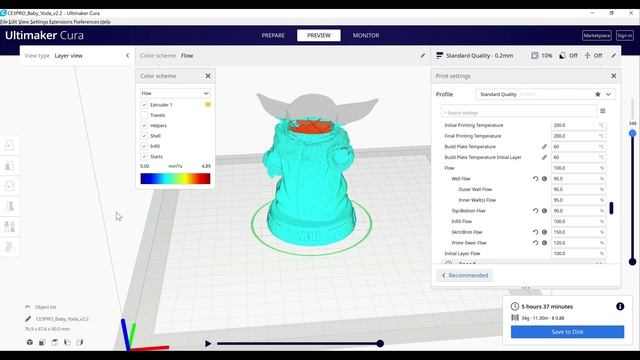Click the print settings scrollbar thumb
This screenshot has height=360, width=640.
[611, 208]
